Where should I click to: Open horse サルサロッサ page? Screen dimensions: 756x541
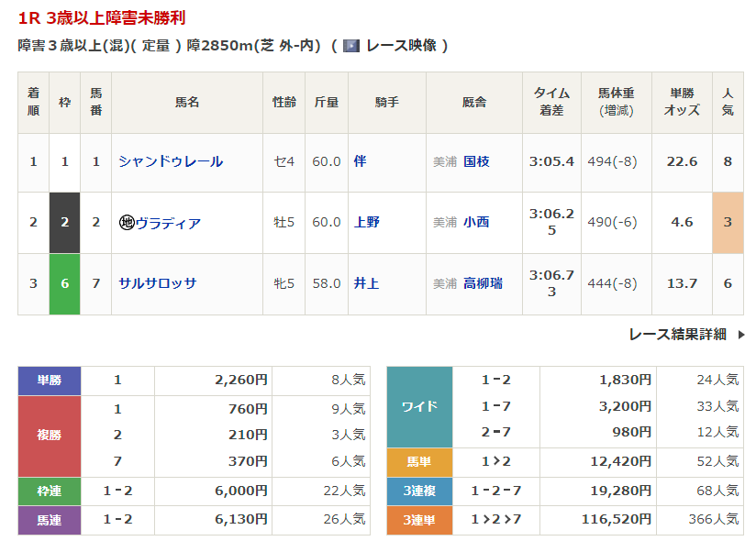pos(158,283)
